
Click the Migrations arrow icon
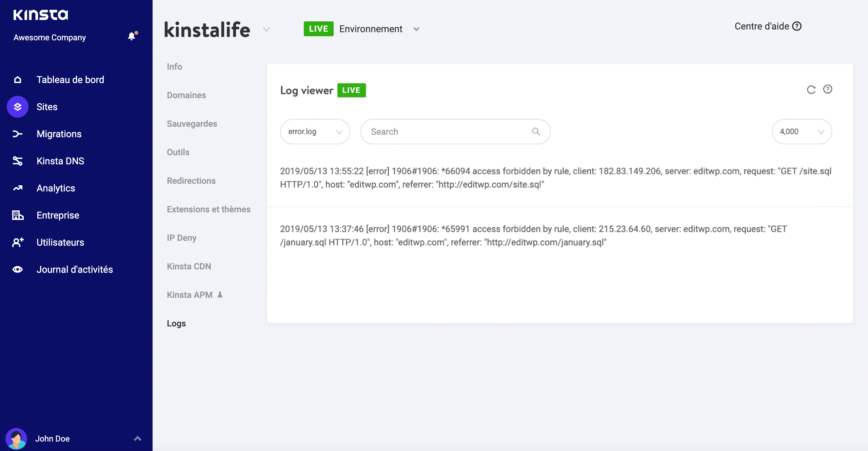(x=18, y=134)
